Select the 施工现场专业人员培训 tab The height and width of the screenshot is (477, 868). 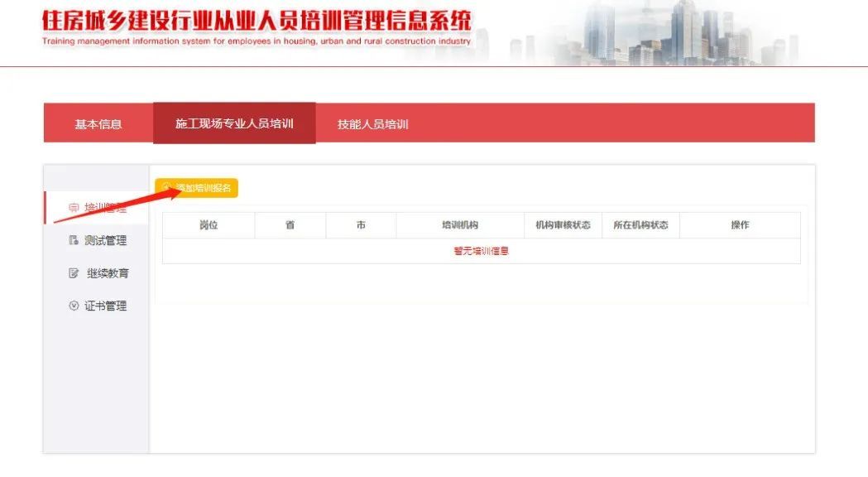(x=234, y=123)
